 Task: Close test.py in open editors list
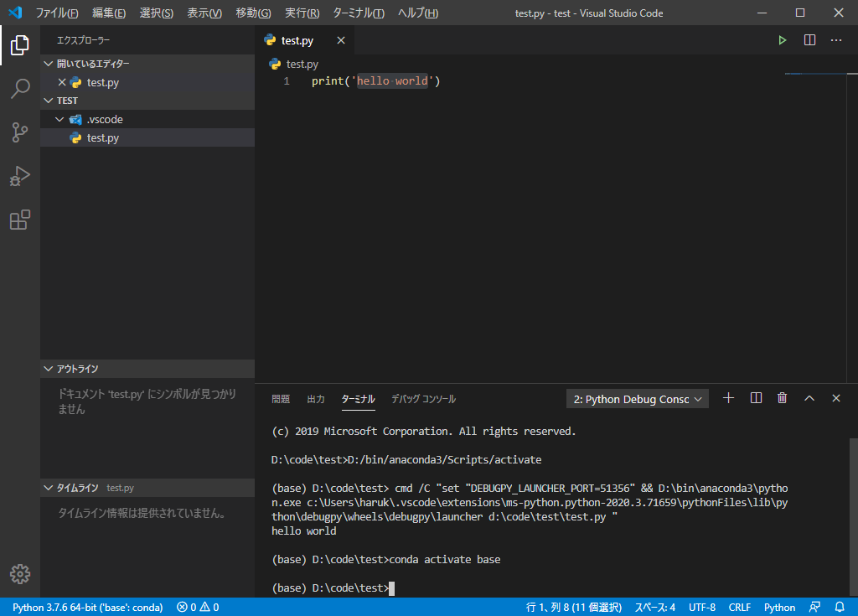(x=62, y=82)
